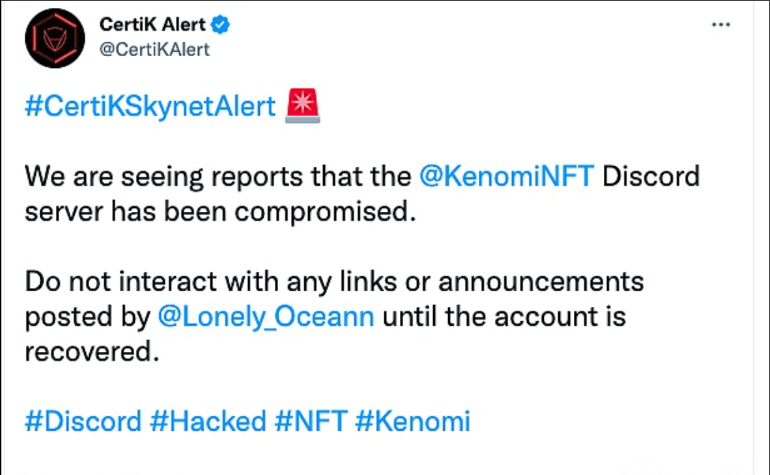This screenshot has width=770, height=475.
Task: Open the #Discord hashtag
Action: tap(83, 421)
